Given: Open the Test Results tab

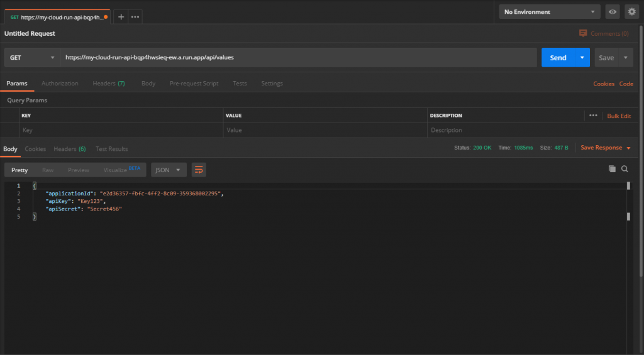Looking at the screenshot, I should tap(112, 149).
